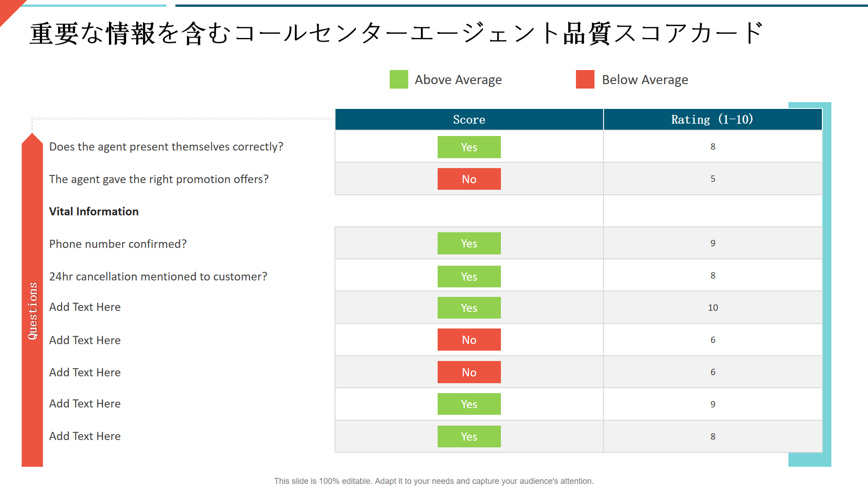The height and width of the screenshot is (488, 868).
Task: Click the Score column header
Action: tap(469, 119)
